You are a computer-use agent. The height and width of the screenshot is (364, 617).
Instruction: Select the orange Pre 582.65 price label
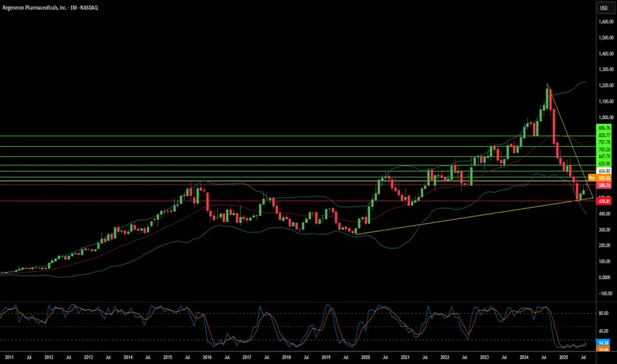click(x=600, y=178)
